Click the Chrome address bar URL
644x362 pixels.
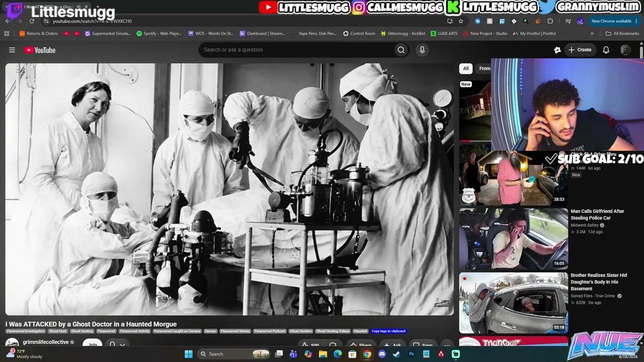click(x=92, y=21)
